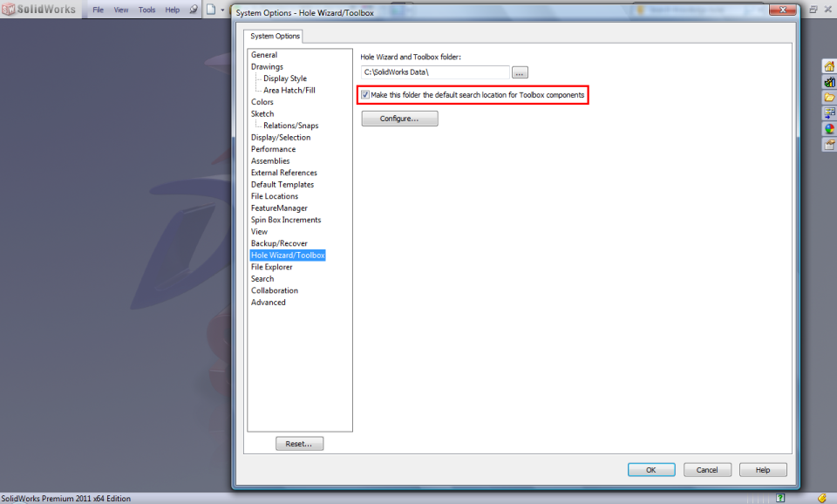Open the View Palette task pane icon
Viewport: 837px width, 504px height.
pyautogui.click(x=829, y=112)
